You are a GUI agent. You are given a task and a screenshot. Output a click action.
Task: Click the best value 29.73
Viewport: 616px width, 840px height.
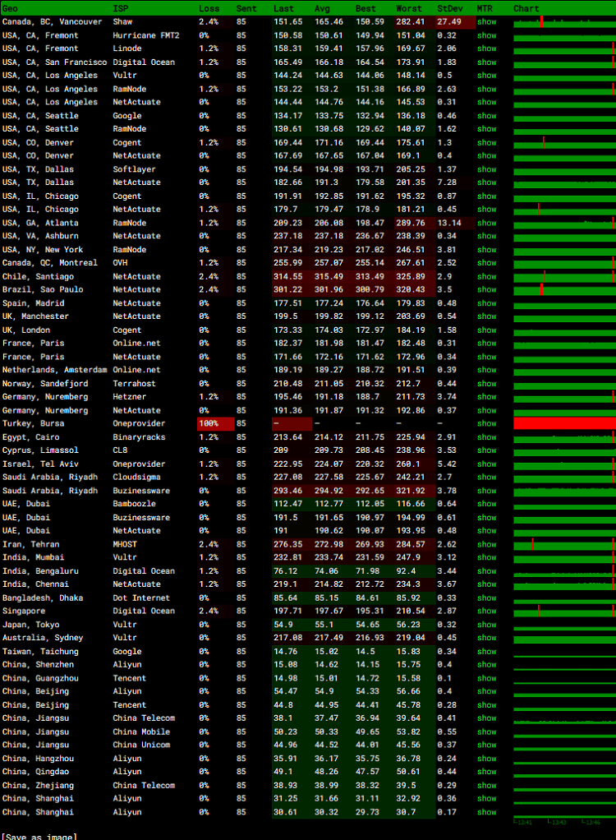(368, 812)
